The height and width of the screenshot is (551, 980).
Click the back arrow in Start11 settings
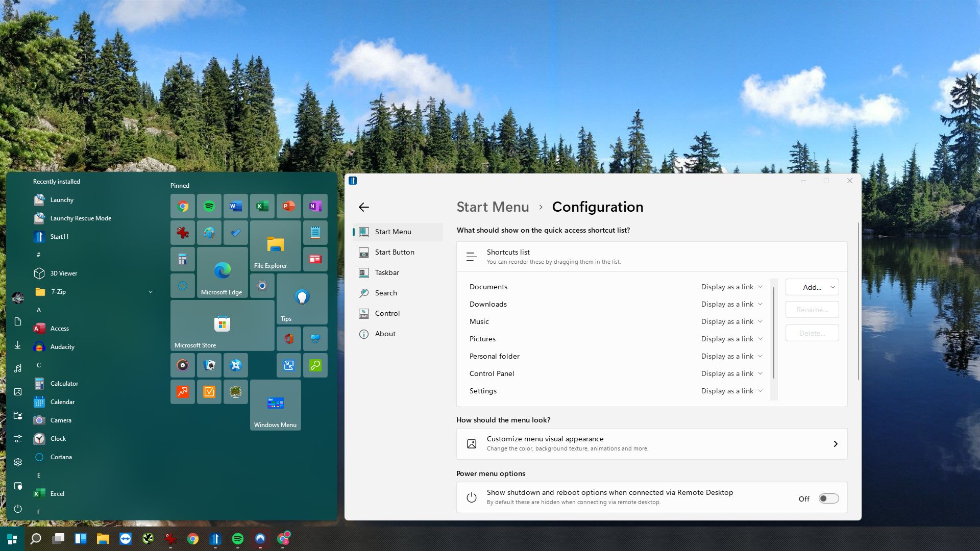point(364,207)
